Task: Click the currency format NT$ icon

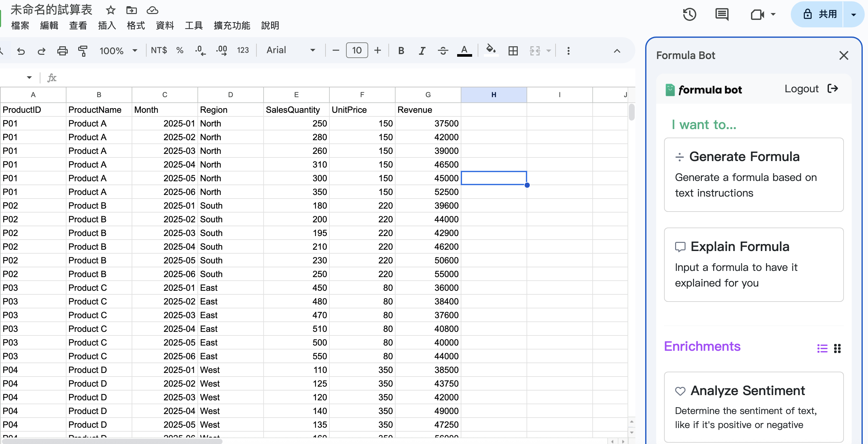Action: [159, 50]
